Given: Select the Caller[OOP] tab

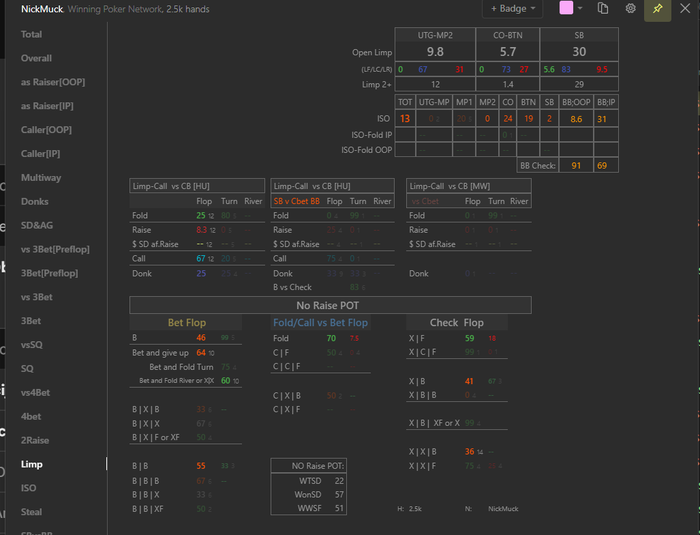Looking at the screenshot, I should pyautogui.click(x=46, y=130).
